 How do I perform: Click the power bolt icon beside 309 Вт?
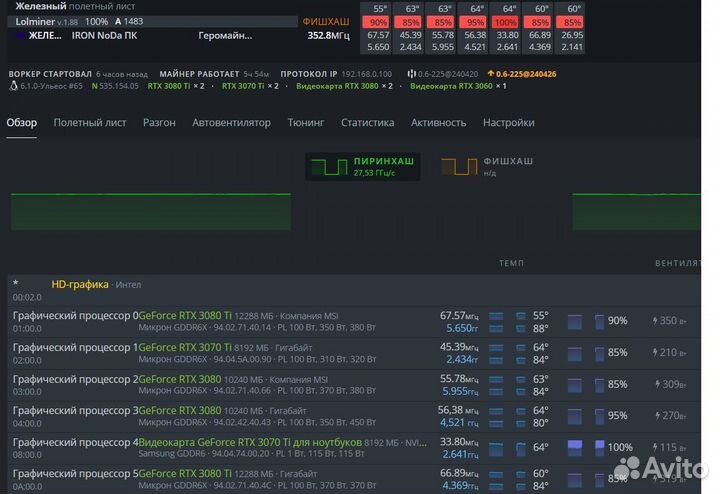pyautogui.click(x=658, y=384)
